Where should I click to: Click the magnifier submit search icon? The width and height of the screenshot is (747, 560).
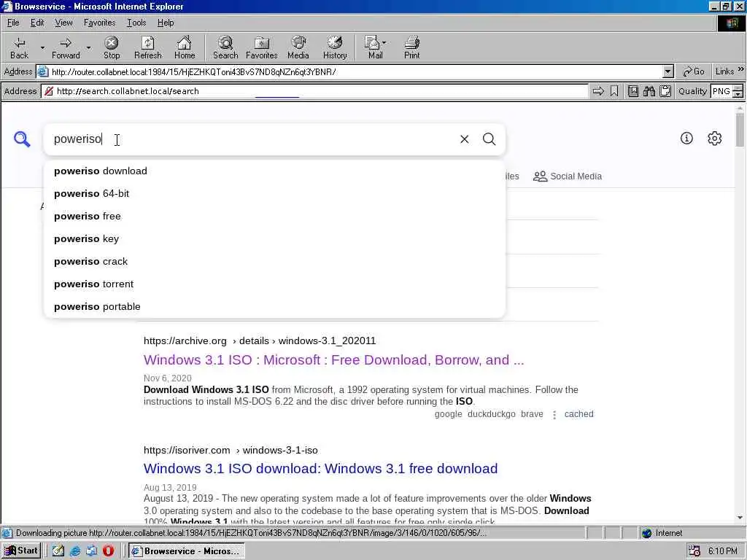489,139
